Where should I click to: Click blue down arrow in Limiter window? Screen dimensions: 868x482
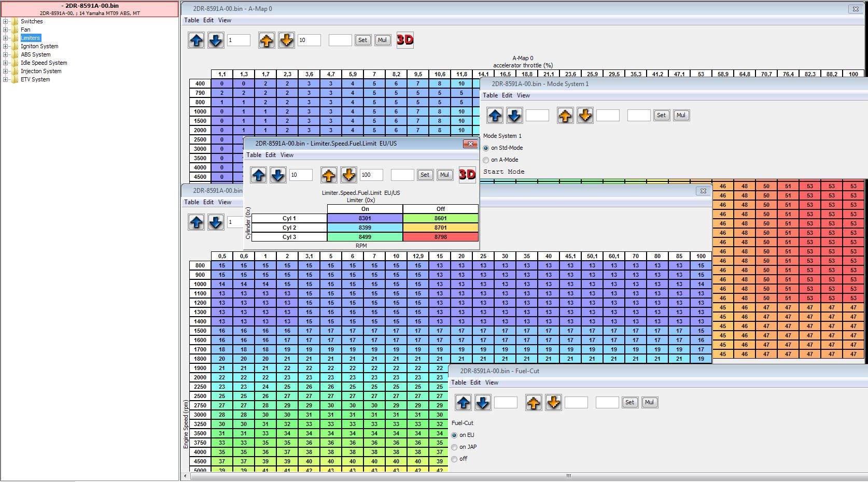tap(278, 175)
